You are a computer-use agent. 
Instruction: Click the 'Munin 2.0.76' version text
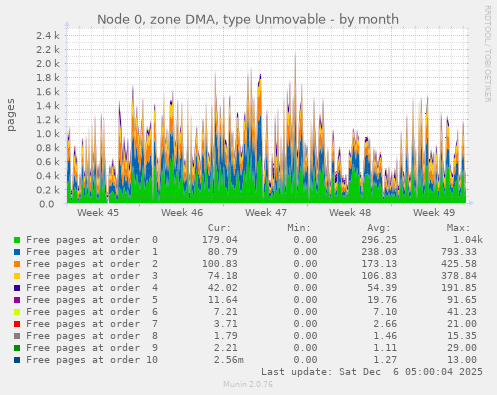point(248,384)
